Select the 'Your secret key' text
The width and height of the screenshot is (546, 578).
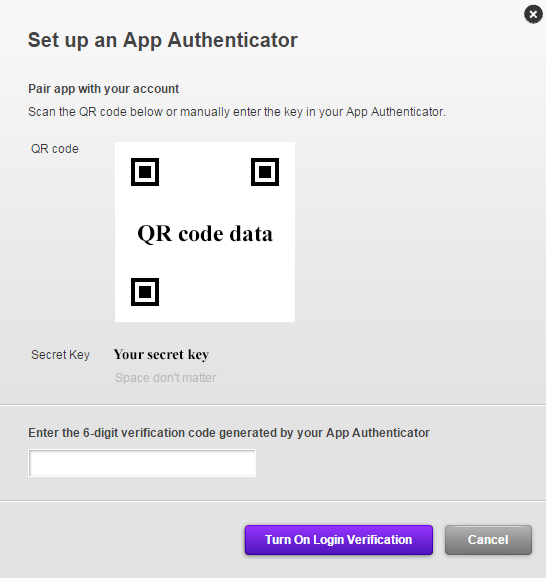click(x=161, y=355)
